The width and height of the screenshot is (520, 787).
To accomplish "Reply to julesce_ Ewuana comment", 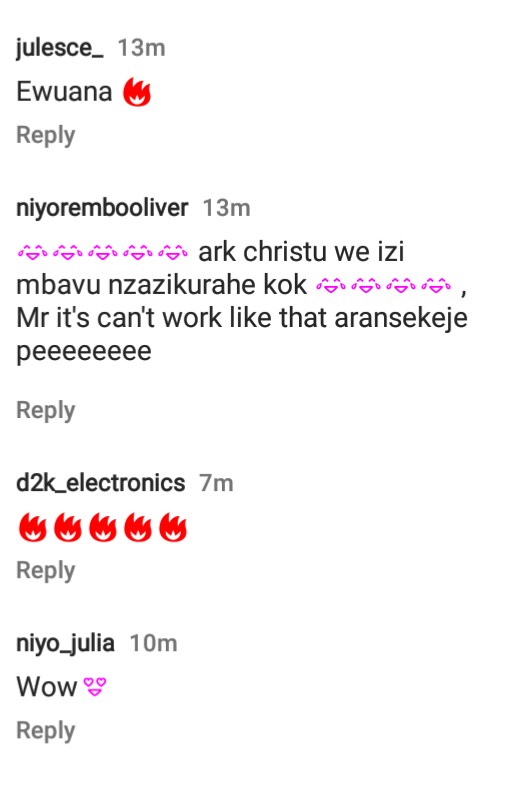I will pyautogui.click(x=46, y=136).
